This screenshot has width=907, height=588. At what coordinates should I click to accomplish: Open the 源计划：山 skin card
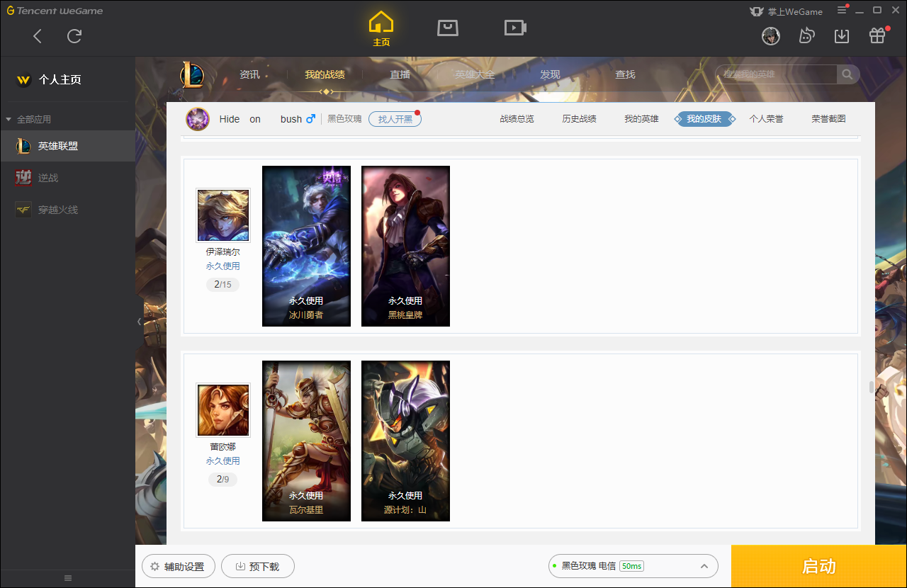405,441
